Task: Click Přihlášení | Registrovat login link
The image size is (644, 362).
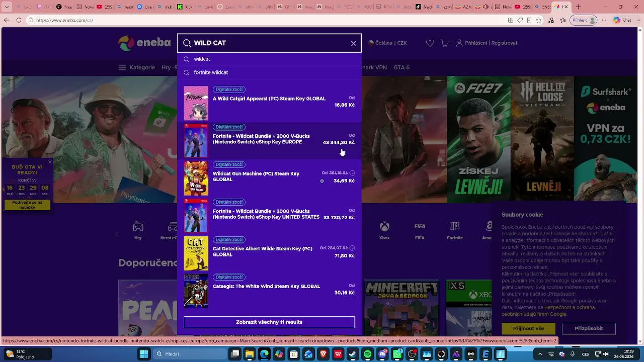Action: coord(487,43)
